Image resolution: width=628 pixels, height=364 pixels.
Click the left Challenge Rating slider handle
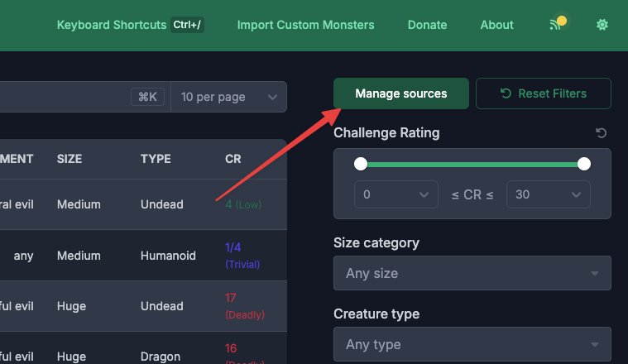361,164
